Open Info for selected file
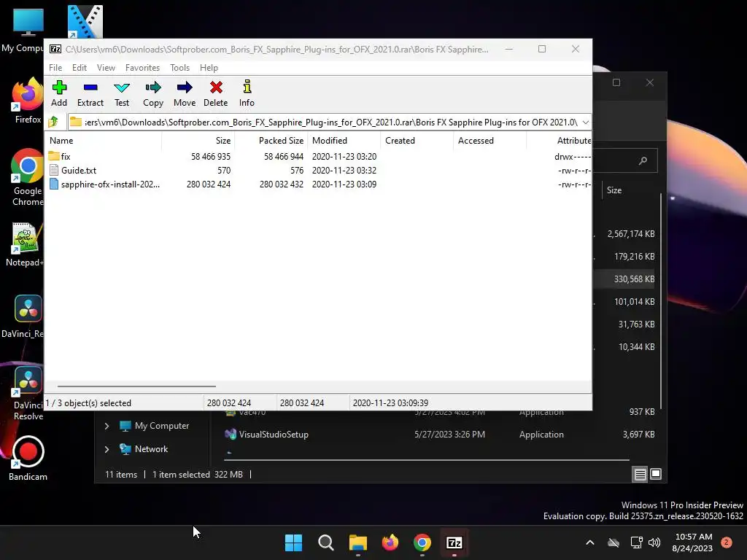The height and width of the screenshot is (560, 747). point(247,93)
